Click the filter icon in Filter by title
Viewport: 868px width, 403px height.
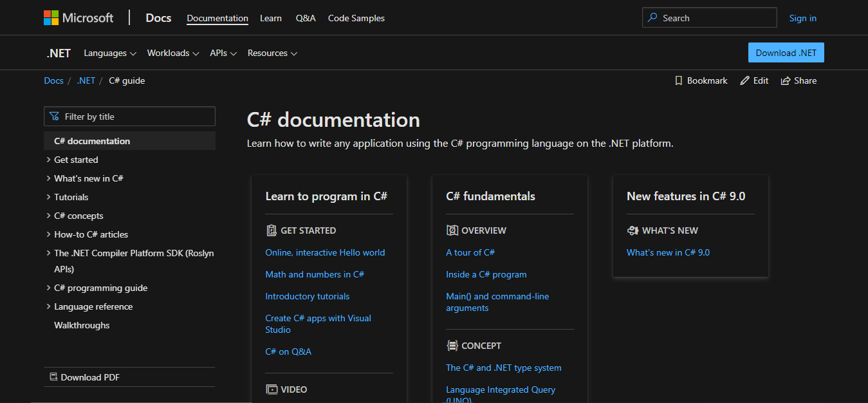pos(55,117)
